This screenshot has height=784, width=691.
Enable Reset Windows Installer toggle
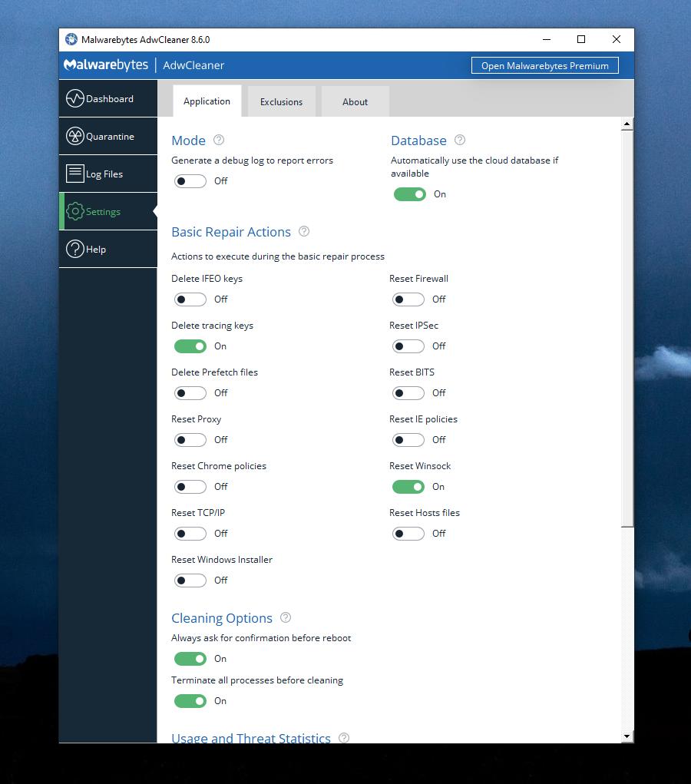click(x=190, y=581)
